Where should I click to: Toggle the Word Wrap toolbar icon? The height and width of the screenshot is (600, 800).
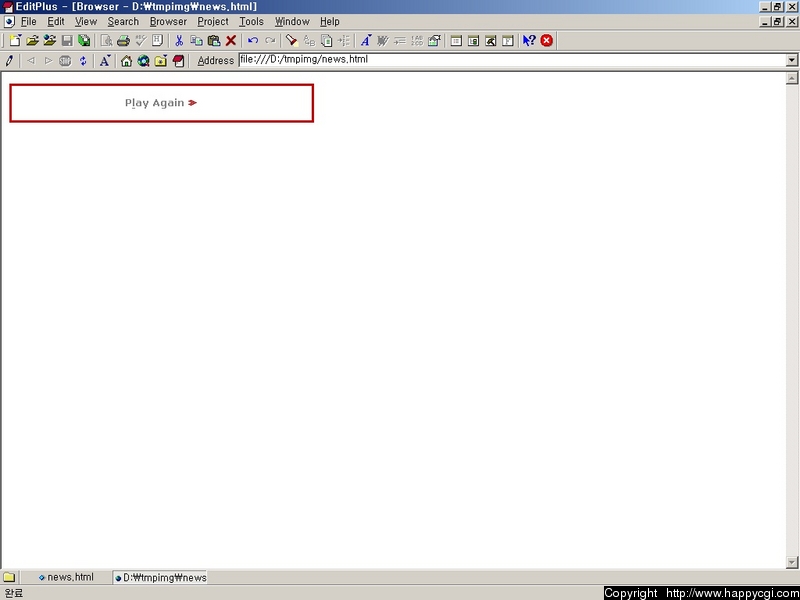tap(383, 40)
